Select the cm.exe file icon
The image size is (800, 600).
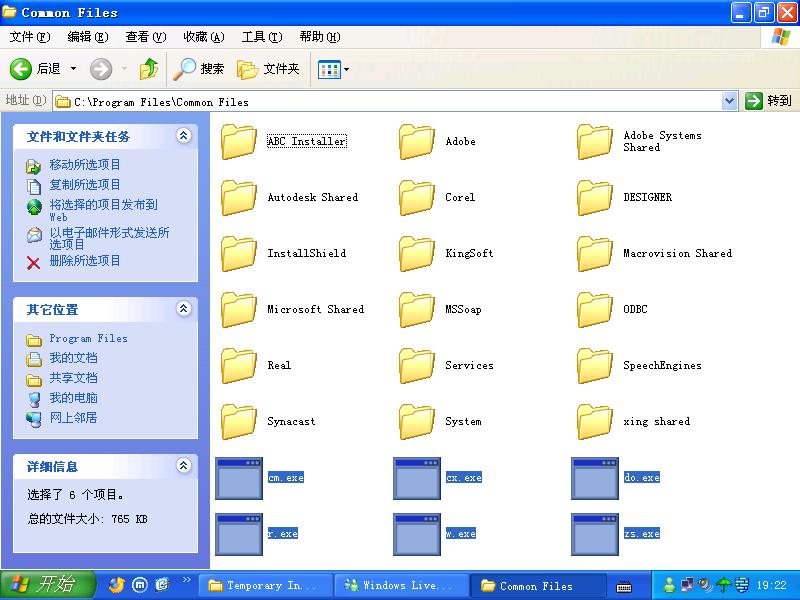point(239,478)
